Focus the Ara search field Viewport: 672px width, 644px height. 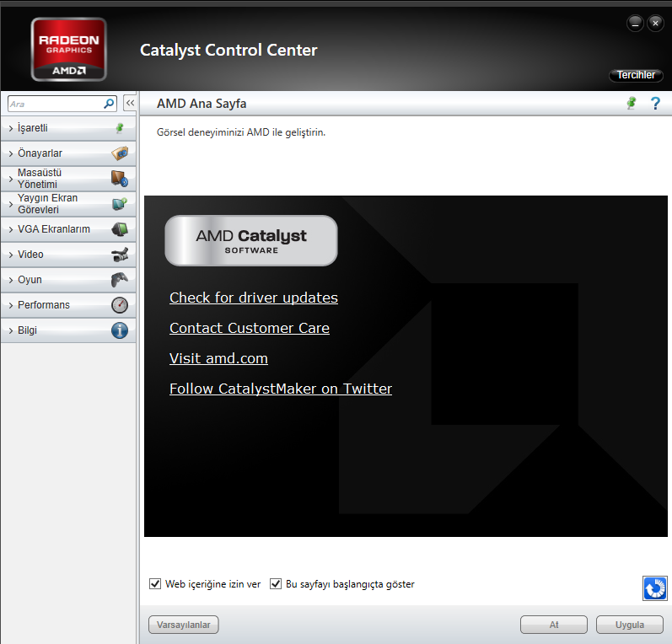56,104
